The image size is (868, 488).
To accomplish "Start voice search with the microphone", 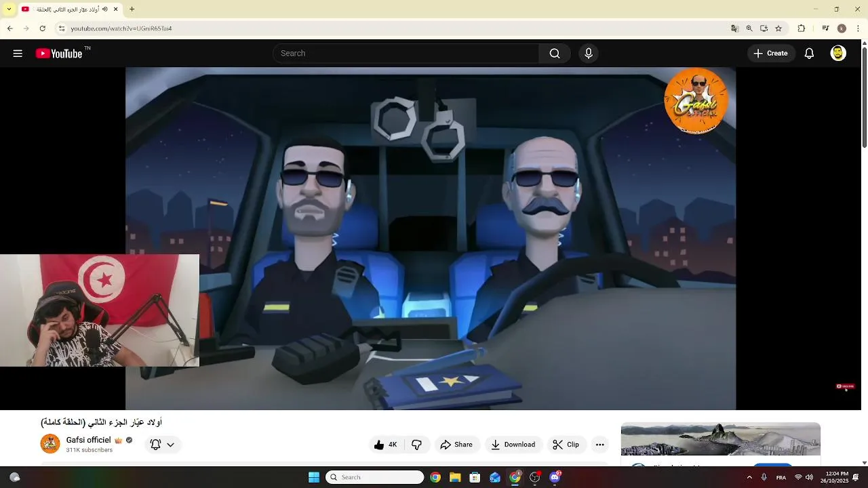I will [589, 54].
